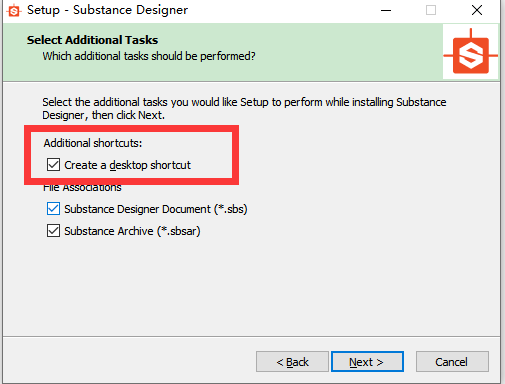Go to the previous step with Back

(x=292, y=362)
